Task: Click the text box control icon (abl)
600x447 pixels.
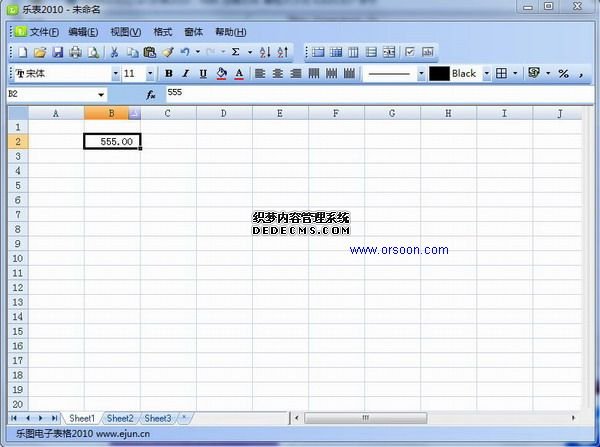Action: point(427,52)
